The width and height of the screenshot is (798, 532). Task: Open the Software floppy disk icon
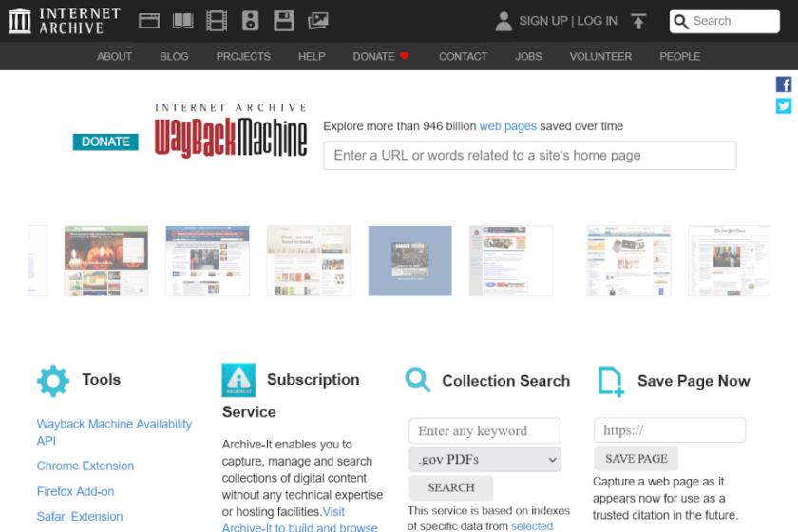284,21
